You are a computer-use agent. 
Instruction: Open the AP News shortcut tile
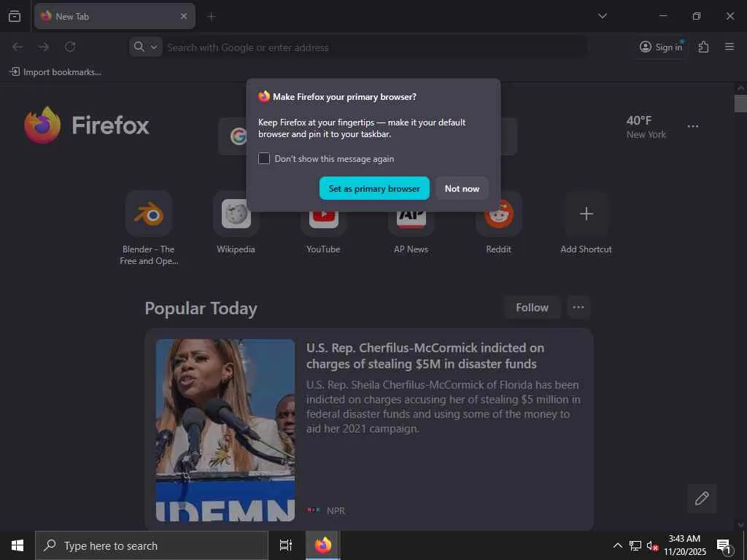tap(411, 223)
